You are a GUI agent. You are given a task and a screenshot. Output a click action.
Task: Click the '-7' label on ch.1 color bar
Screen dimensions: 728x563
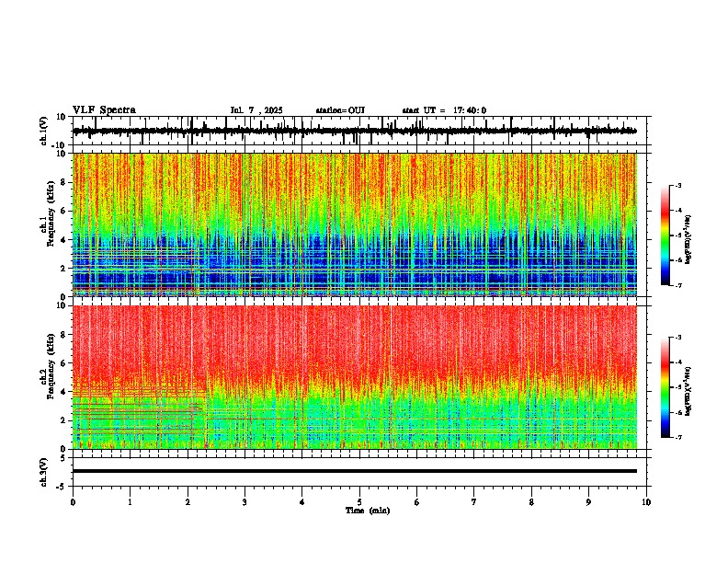[678, 285]
